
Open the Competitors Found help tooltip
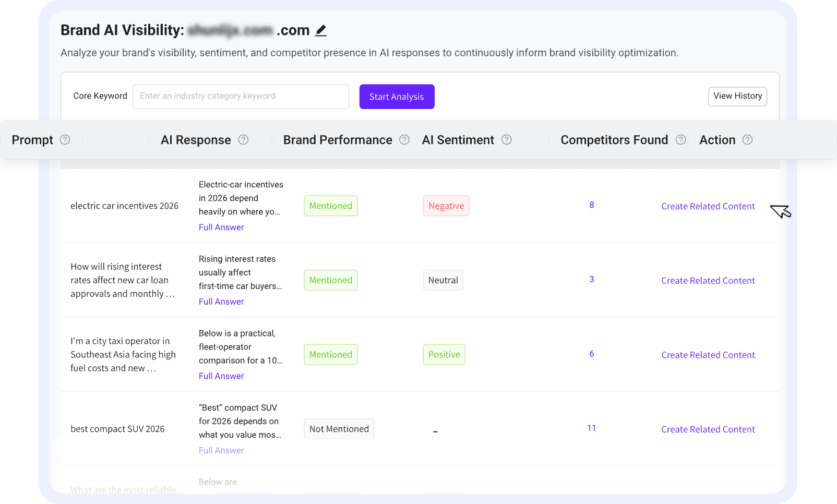point(680,139)
